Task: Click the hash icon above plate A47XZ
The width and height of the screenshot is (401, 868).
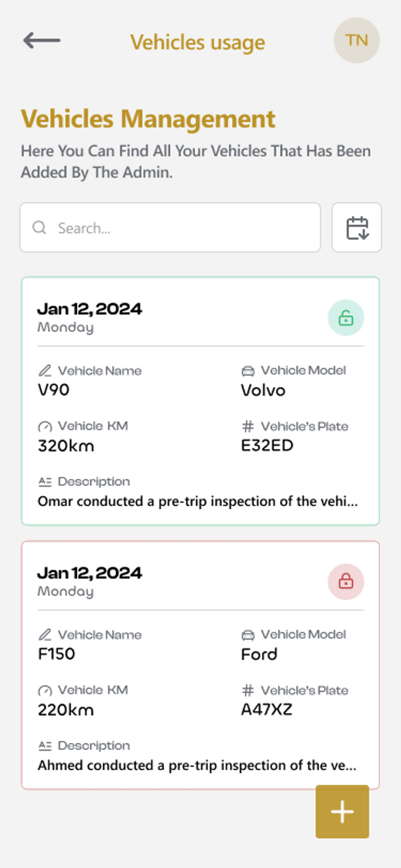Action: (x=248, y=690)
